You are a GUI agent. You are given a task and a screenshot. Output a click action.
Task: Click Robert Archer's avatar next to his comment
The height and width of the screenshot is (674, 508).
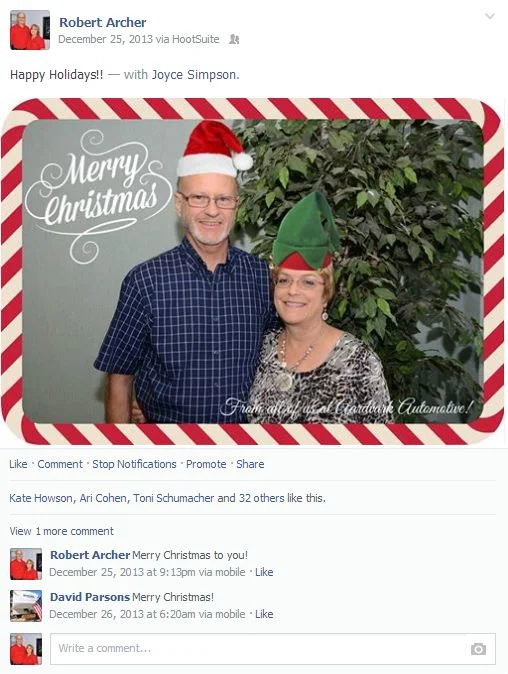point(26,564)
